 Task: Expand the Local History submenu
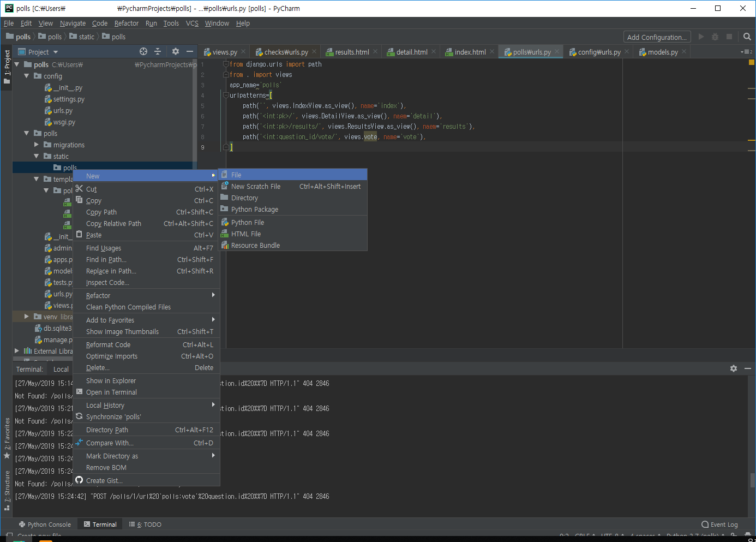(x=213, y=404)
